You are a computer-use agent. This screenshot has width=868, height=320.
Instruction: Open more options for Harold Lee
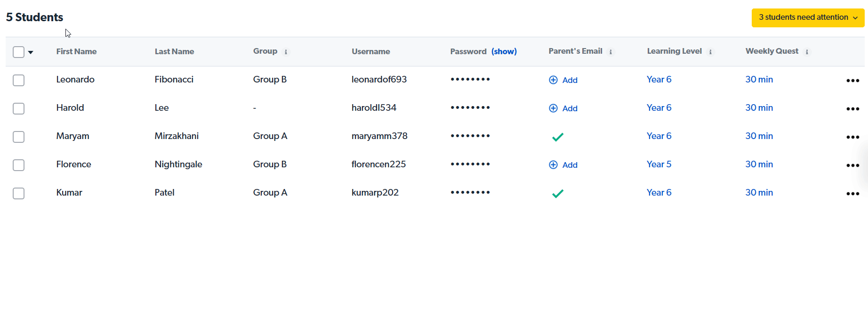852,109
